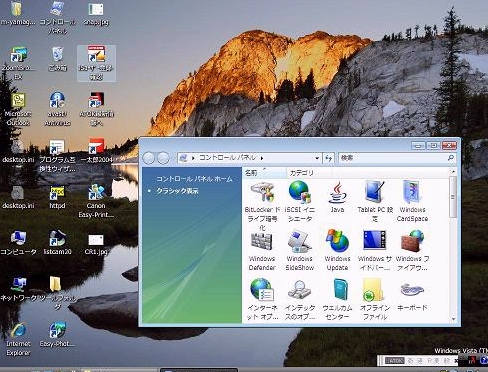
Task: Open the Offline Files icon
Action: (375, 290)
